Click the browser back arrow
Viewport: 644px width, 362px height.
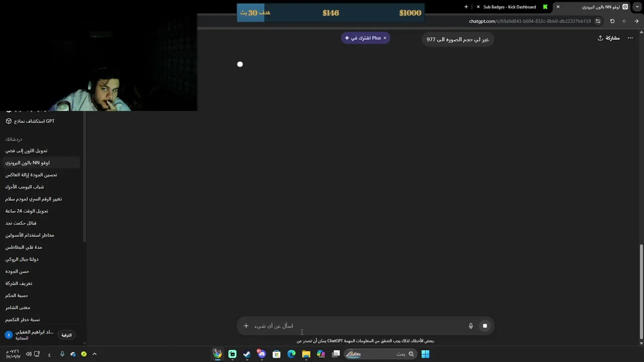624,21
